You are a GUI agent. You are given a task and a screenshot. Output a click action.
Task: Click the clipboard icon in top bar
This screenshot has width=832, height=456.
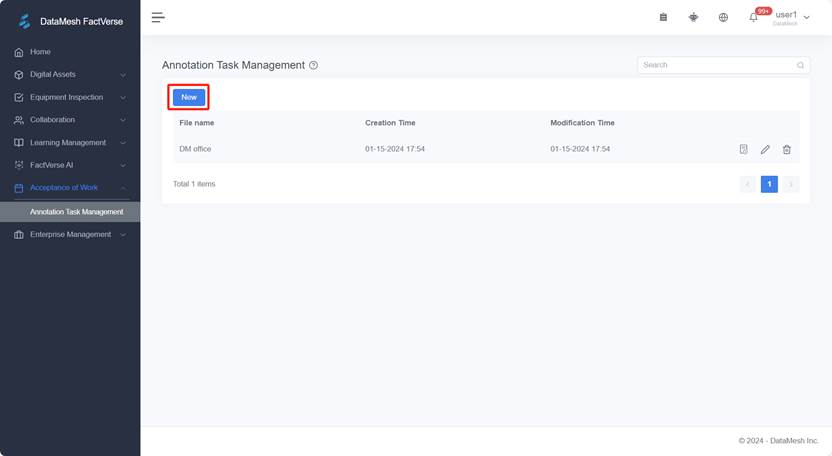tap(663, 17)
